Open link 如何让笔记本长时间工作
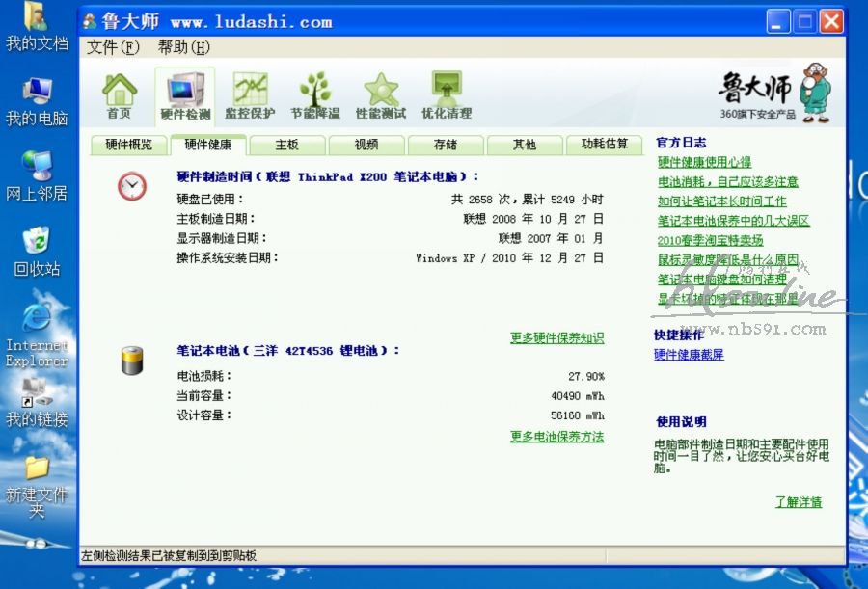 click(x=721, y=201)
